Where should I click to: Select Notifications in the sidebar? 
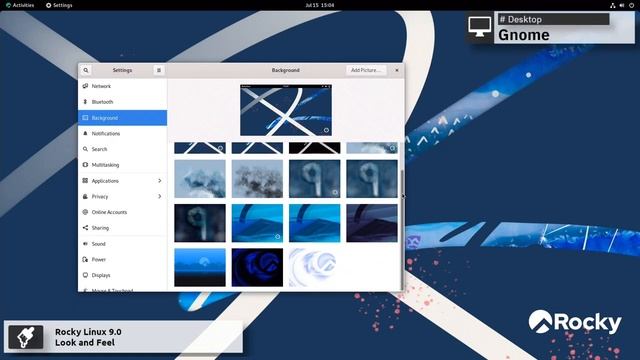(x=122, y=133)
